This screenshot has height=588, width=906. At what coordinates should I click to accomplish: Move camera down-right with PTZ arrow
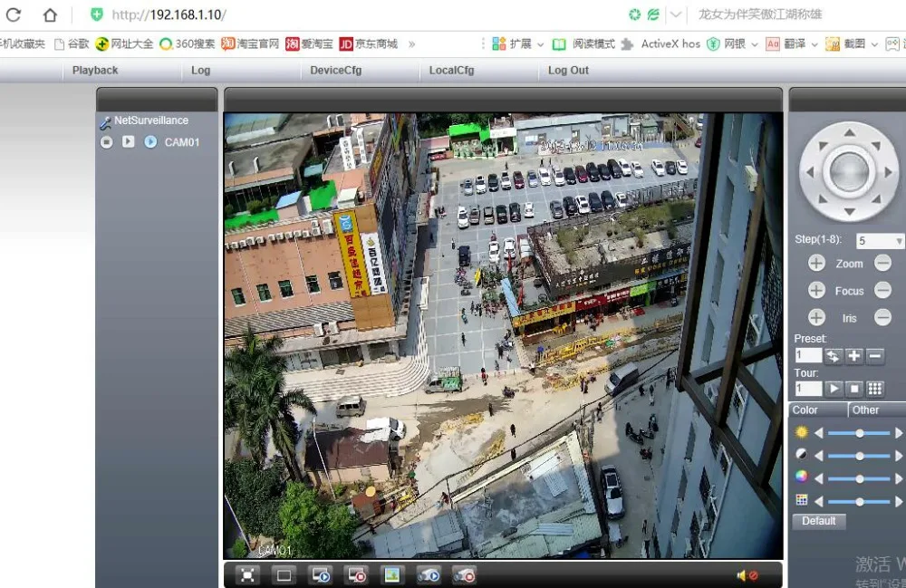[876, 199]
